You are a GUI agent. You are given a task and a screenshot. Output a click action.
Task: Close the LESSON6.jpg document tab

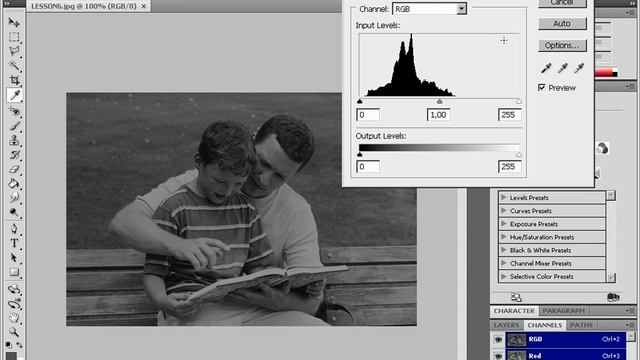click(x=144, y=6)
